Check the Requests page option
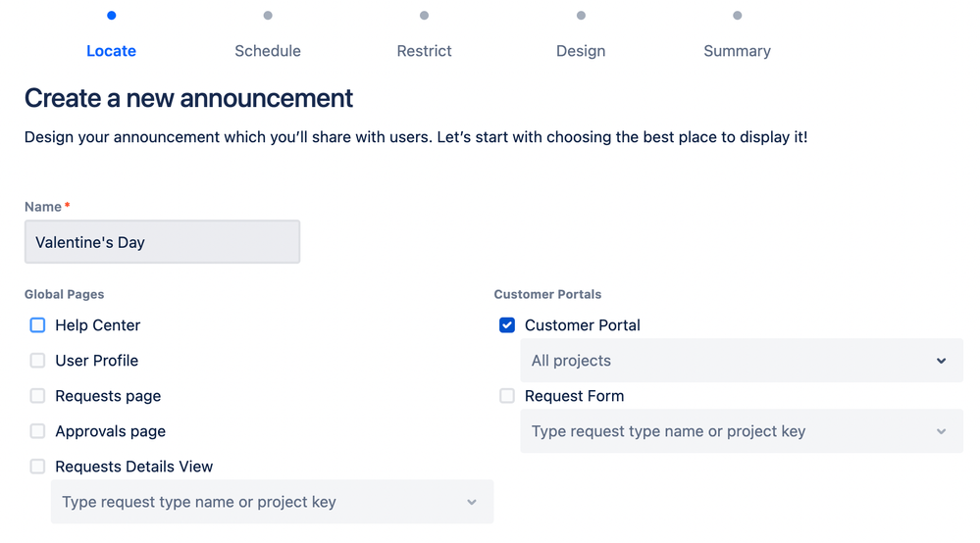 click(x=37, y=396)
